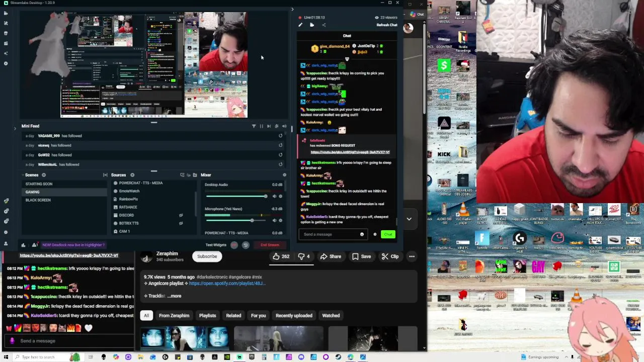Open scene transitions next to Sources

(x=105, y=175)
